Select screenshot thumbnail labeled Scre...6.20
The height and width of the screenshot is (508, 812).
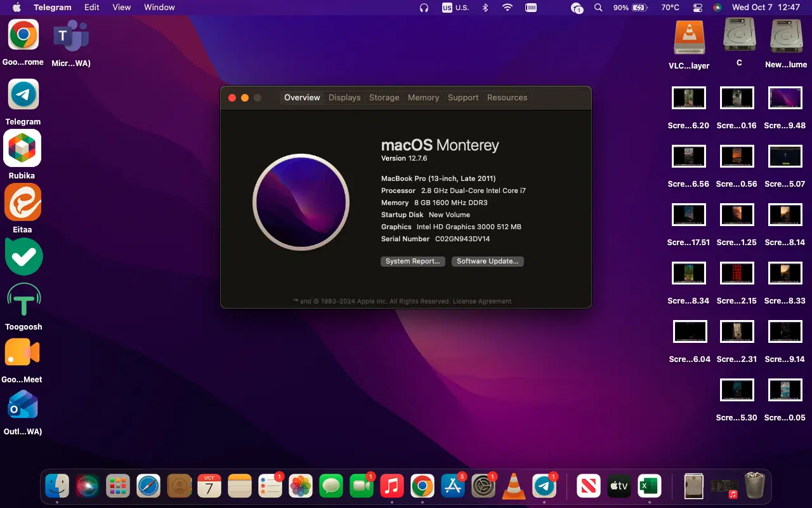coord(689,98)
